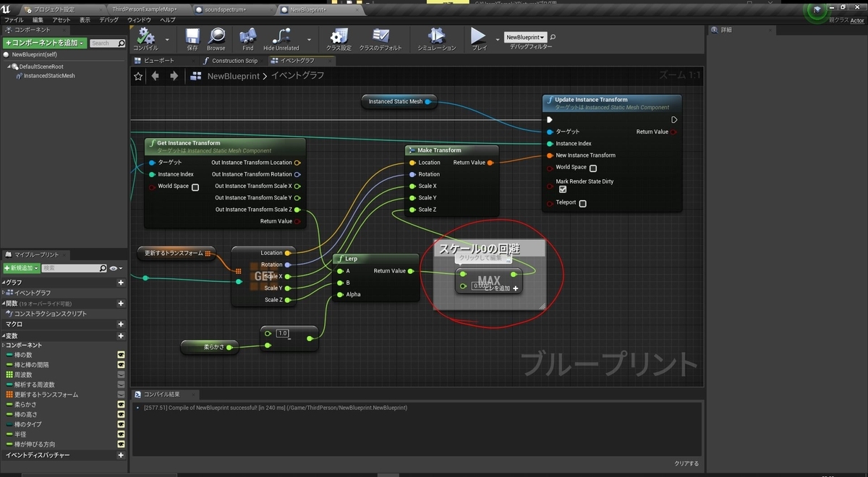This screenshot has width=868, height=477.
Task: Open the NewBlueprint debug filter dropdown
Action: [526, 37]
